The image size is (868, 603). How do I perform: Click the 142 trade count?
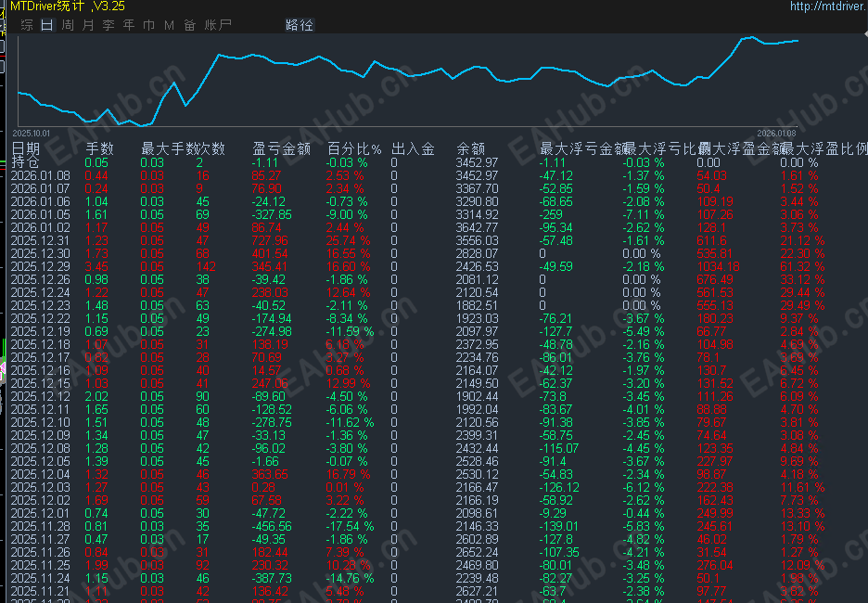coord(205,266)
